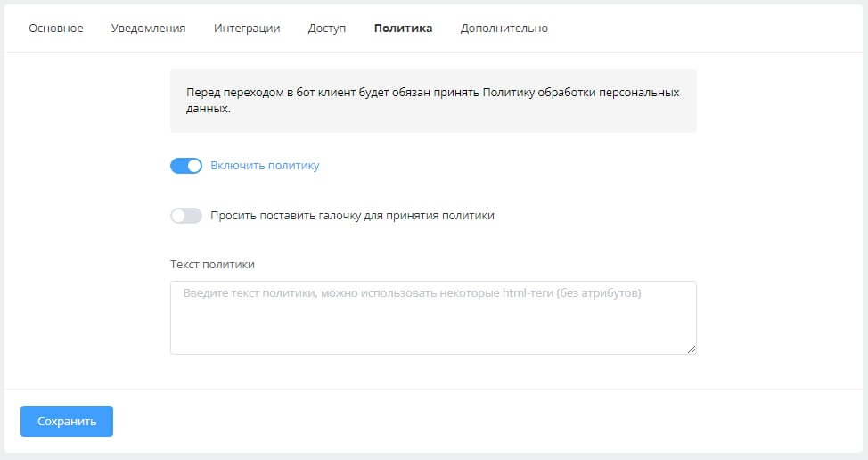
Task: Switch to the Уведомления tab
Action: [x=148, y=28]
